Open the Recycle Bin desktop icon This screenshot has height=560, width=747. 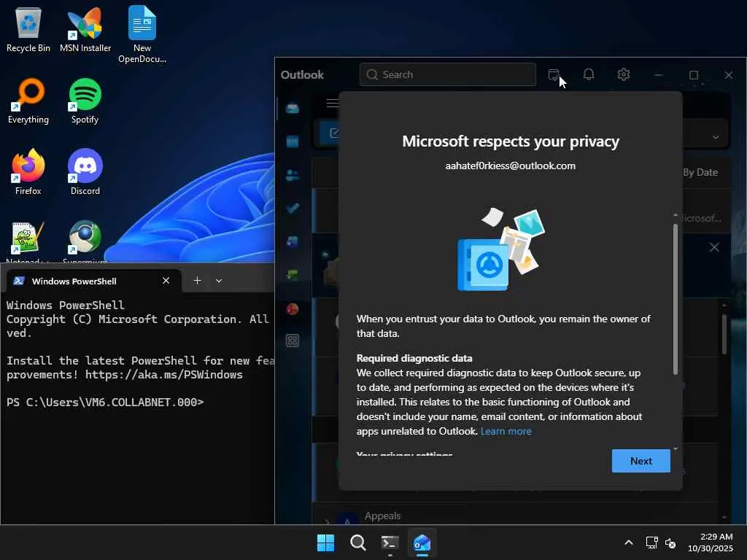tap(28, 30)
